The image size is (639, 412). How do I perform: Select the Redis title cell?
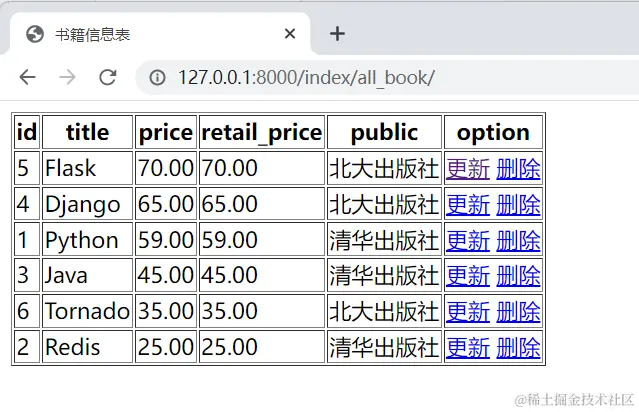click(87, 346)
